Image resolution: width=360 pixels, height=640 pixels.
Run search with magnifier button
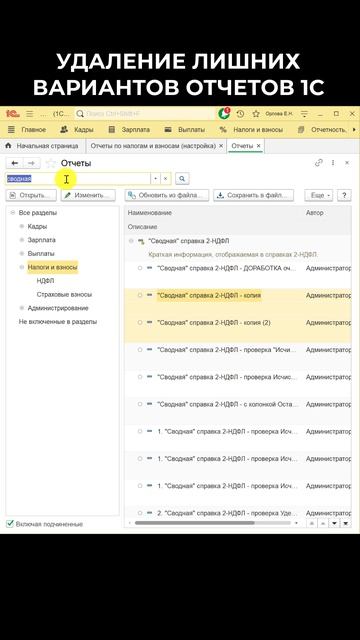coord(182,179)
